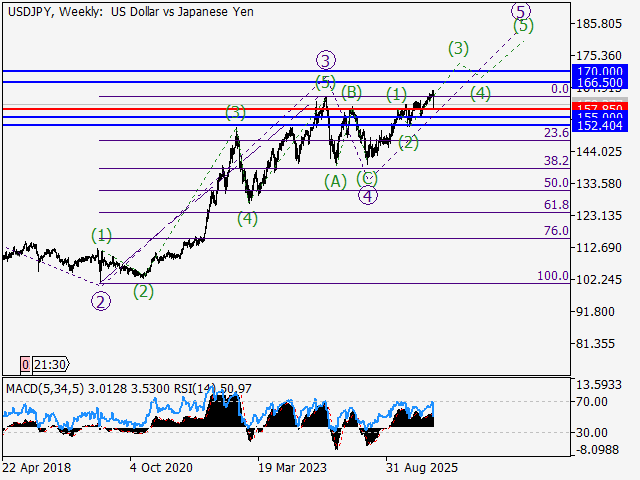Click the circled purple wave 4 marker
The image size is (640, 480).
[x=368, y=196]
